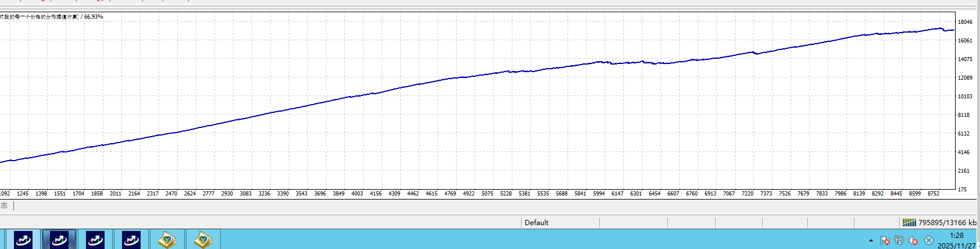This screenshot has width=980, height=249.
Task: Click the 795895/13166 kb traffic text
Action: 947,222
